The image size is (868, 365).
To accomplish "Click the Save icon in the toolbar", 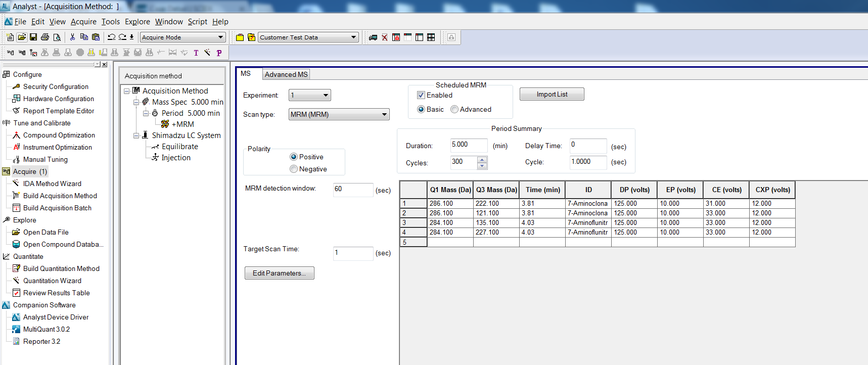I will point(33,37).
